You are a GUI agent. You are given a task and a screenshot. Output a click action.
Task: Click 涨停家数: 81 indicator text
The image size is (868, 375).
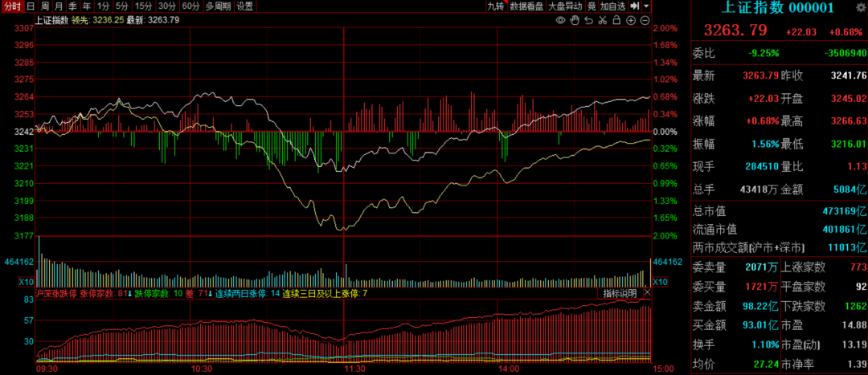click(103, 293)
